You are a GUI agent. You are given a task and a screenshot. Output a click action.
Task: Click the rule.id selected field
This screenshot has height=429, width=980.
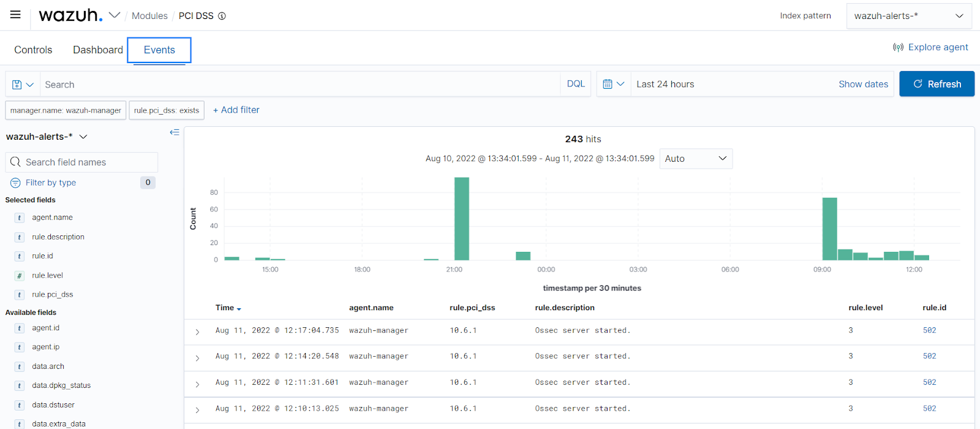point(42,256)
